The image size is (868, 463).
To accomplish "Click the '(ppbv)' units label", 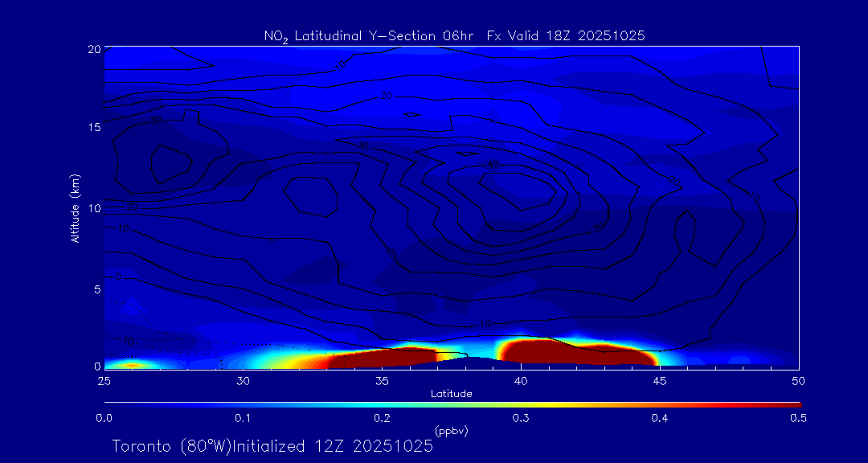I will [x=451, y=430].
